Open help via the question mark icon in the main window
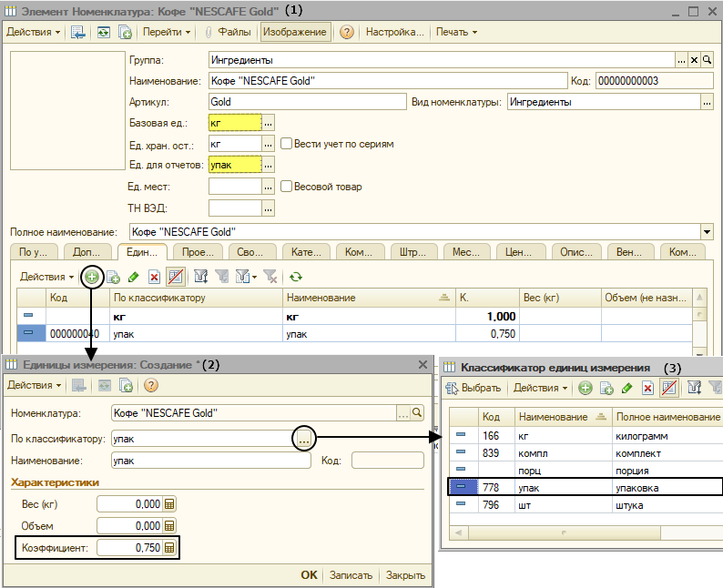723x588 pixels. click(346, 32)
